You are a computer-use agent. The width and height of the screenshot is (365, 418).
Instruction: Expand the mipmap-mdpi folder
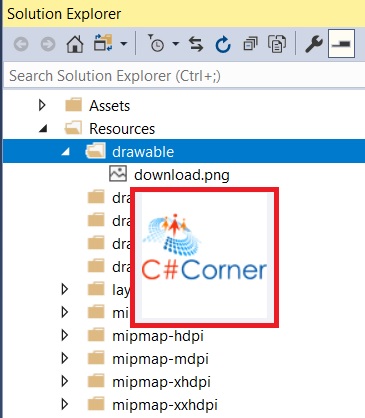point(65,358)
